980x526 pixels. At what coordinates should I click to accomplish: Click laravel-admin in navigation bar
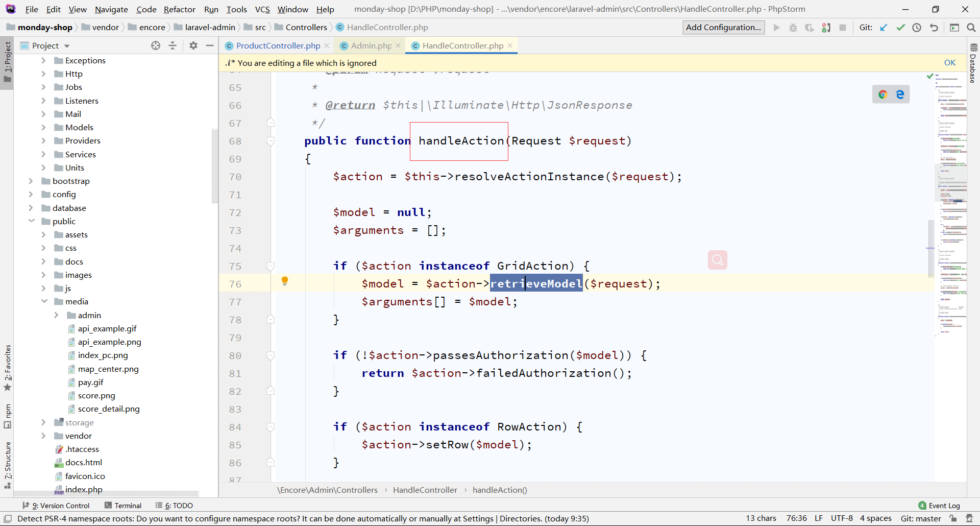(x=210, y=28)
